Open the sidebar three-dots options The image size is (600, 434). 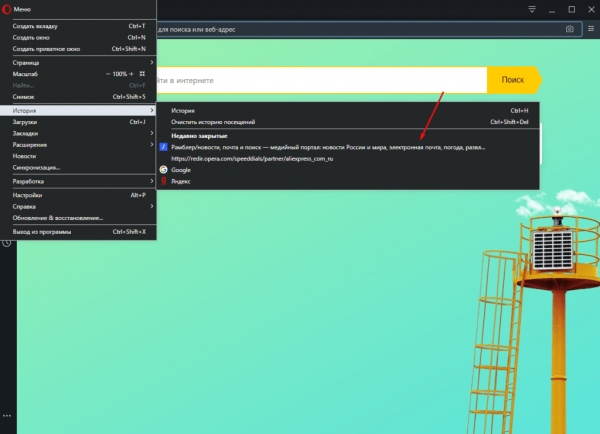[x=7, y=416]
